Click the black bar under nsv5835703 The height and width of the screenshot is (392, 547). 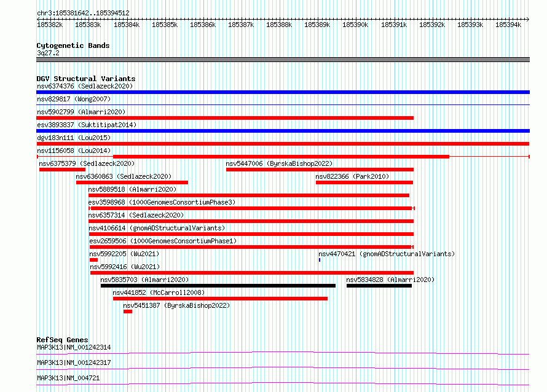(x=218, y=286)
